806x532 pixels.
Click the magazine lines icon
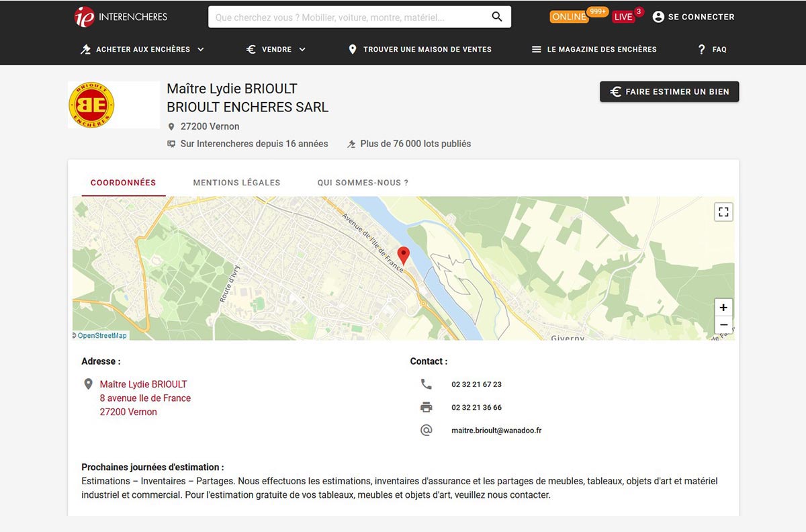pyautogui.click(x=536, y=49)
